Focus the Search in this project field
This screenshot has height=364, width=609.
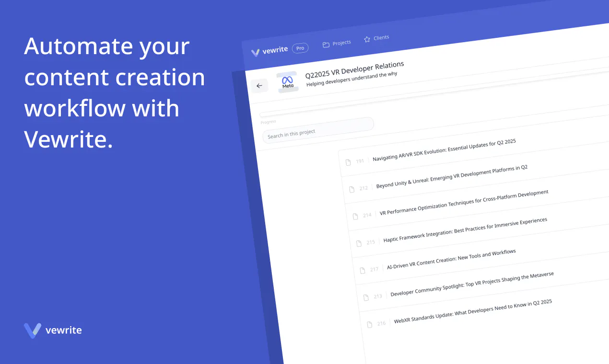[x=318, y=130]
